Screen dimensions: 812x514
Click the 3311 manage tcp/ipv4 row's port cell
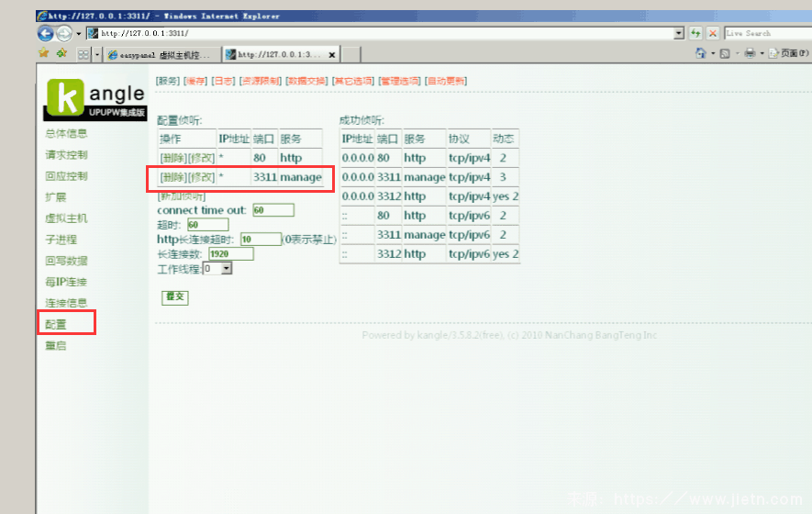click(x=389, y=177)
